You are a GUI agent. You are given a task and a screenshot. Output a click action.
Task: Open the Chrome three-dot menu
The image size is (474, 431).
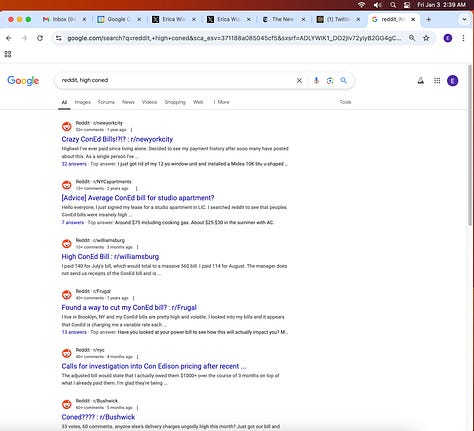tap(463, 38)
